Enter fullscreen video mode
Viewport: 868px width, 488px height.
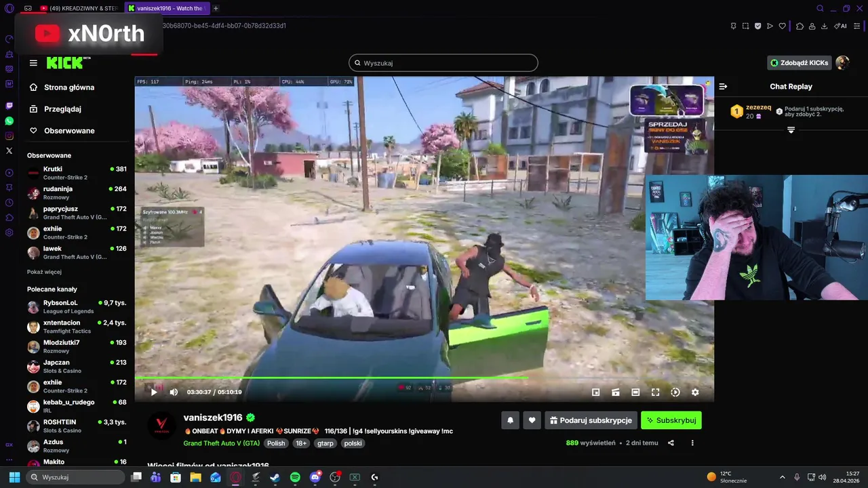pyautogui.click(x=656, y=392)
